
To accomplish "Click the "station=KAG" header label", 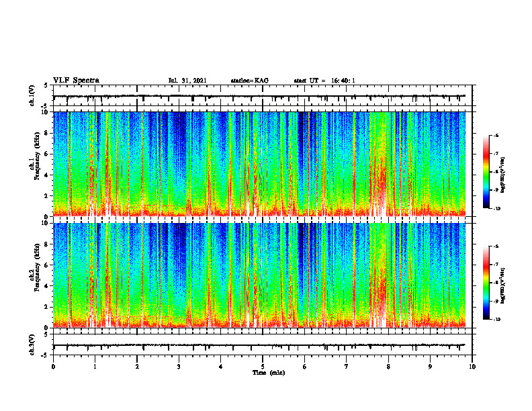I will pos(250,81).
